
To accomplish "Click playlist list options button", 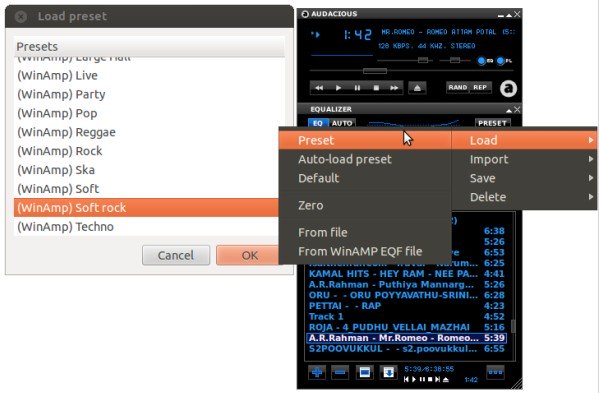I will click(x=495, y=372).
